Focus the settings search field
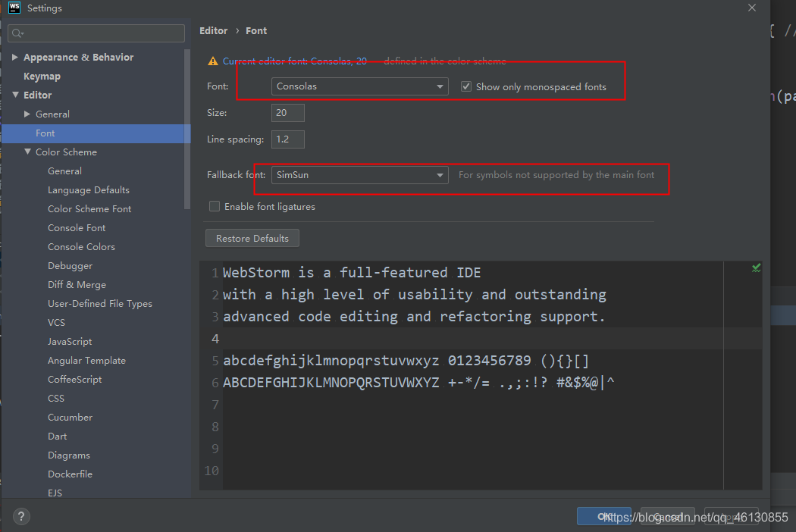The width and height of the screenshot is (796, 532). tap(96, 33)
